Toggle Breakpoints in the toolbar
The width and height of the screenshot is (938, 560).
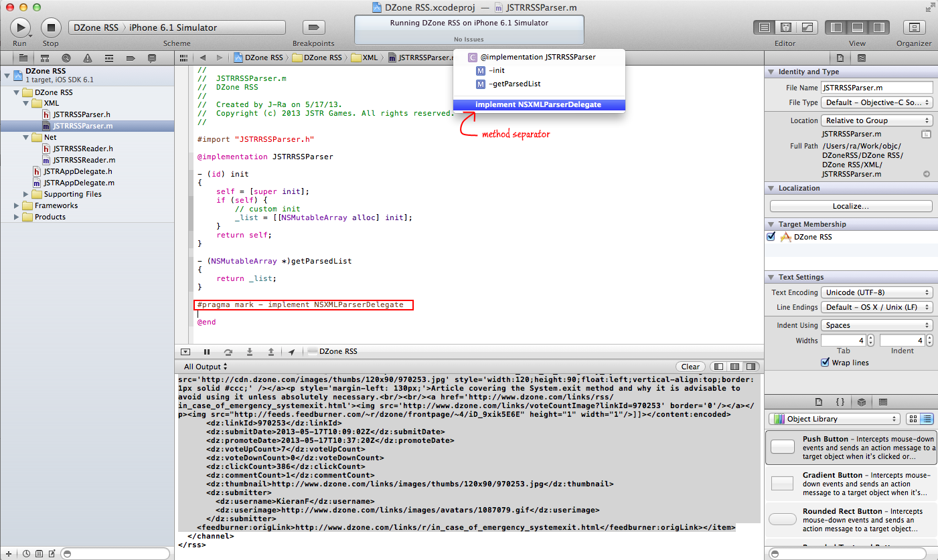tap(313, 27)
